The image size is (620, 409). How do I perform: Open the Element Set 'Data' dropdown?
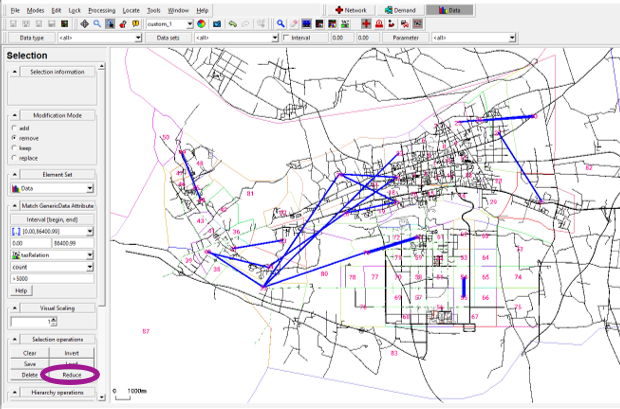[x=90, y=188]
